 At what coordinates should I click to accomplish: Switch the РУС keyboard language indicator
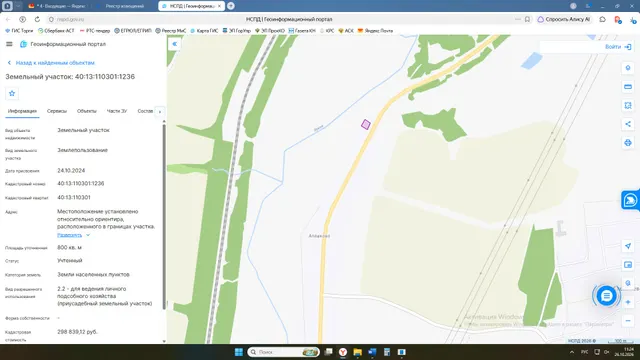pos(584,352)
